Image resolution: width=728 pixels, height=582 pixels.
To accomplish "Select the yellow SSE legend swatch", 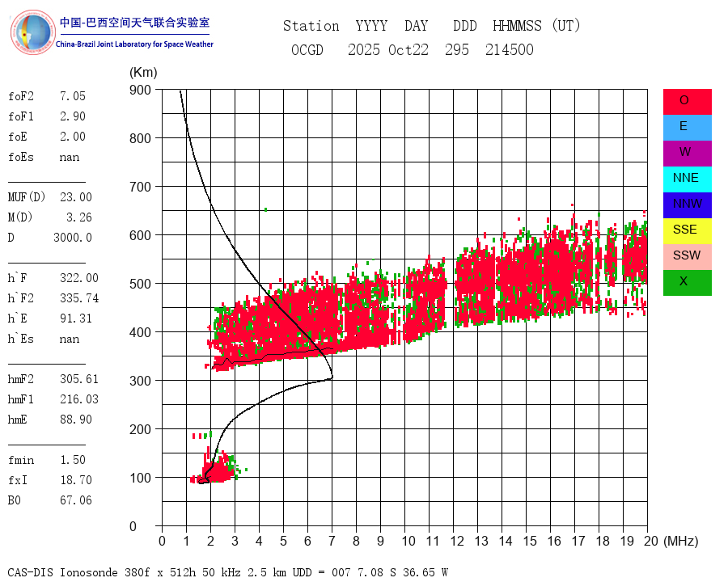I will pyautogui.click(x=687, y=231).
